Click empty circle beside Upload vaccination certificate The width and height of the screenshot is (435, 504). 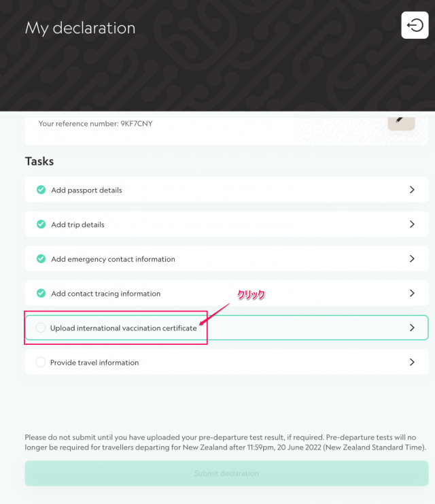(41, 328)
